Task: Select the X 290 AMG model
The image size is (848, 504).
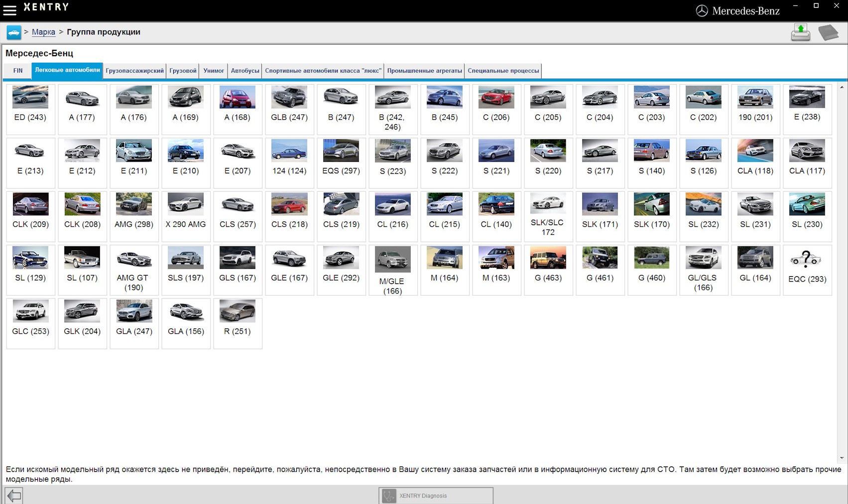Action: [x=186, y=216]
